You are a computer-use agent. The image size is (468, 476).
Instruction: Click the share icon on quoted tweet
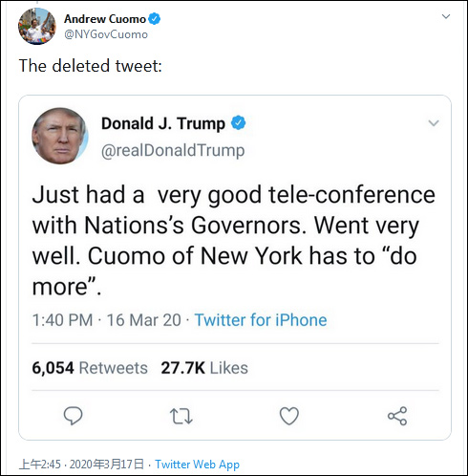pos(397,416)
